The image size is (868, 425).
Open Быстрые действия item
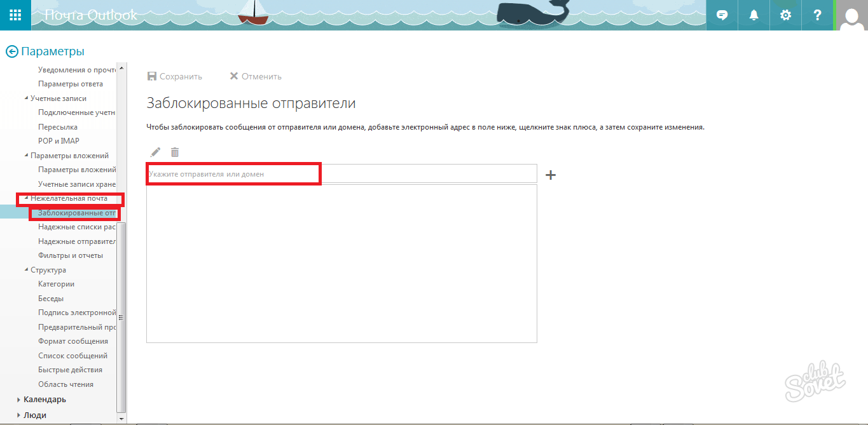coord(70,370)
